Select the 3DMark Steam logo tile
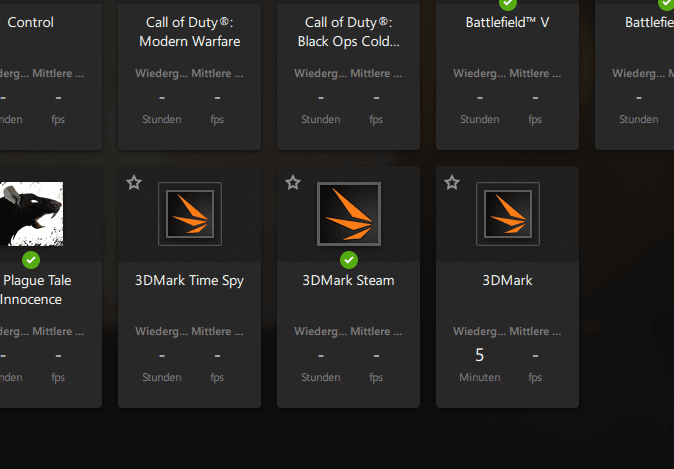Screen dimensions: 674x469 pyautogui.click(x=349, y=214)
